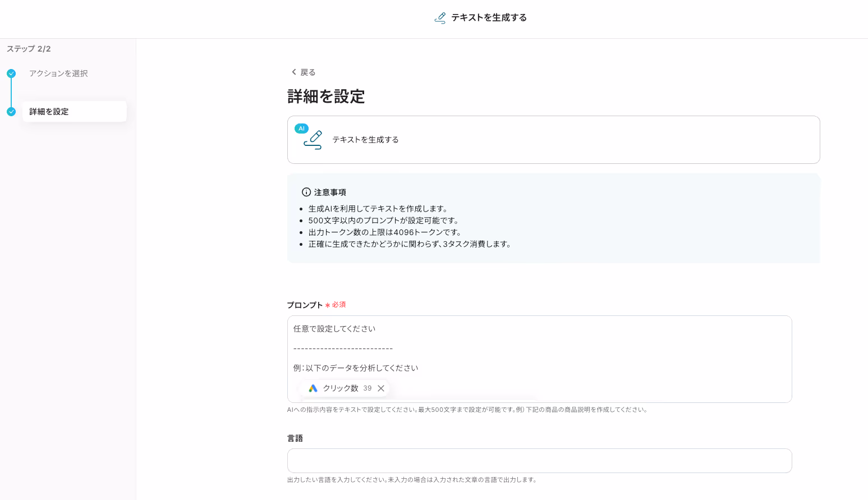Click the ステップ 2/2 label
The height and width of the screenshot is (500, 868).
pyautogui.click(x=29, y=49)
